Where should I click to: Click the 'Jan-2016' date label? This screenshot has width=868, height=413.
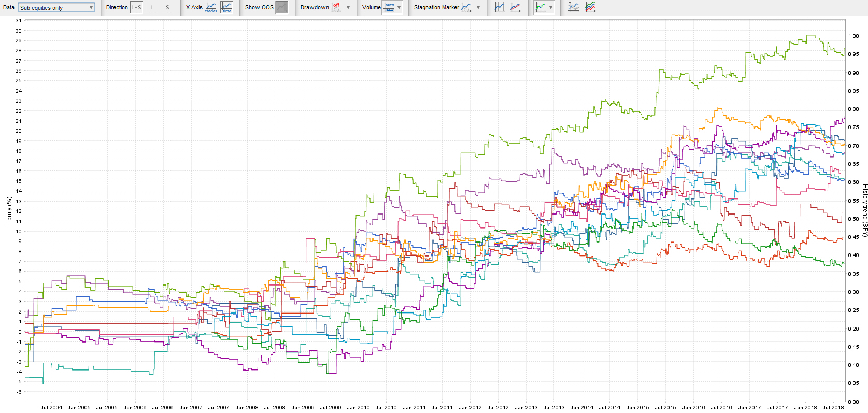pyautogui.click(x=693, y=407)
